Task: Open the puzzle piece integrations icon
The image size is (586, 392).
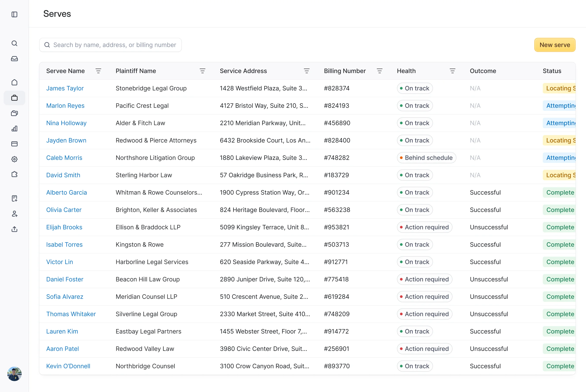Action: [15, 174]
